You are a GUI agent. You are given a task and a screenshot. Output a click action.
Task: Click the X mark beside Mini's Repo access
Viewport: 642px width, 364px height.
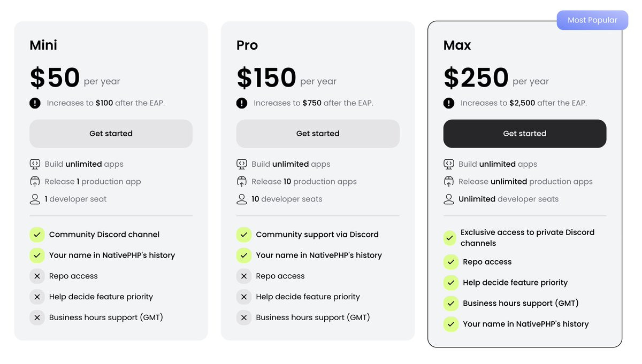tap(37, 276)
